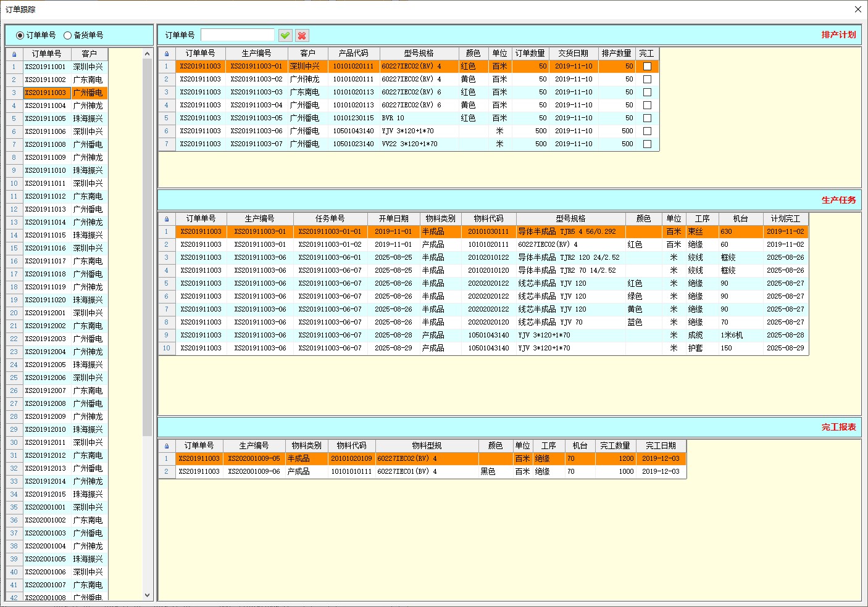Select the 备货单号 radio button
This screenshot has height=607, width=868.
tap(68, 36)
